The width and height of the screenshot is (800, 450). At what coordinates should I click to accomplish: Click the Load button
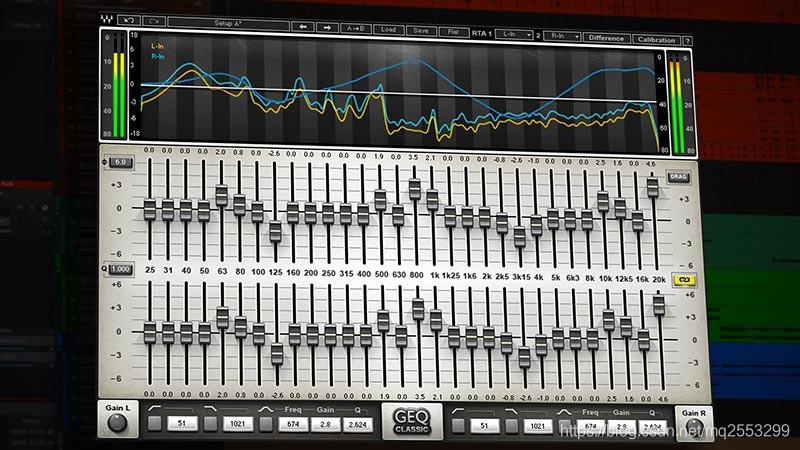pyautogui.click(x=388, y=30)
